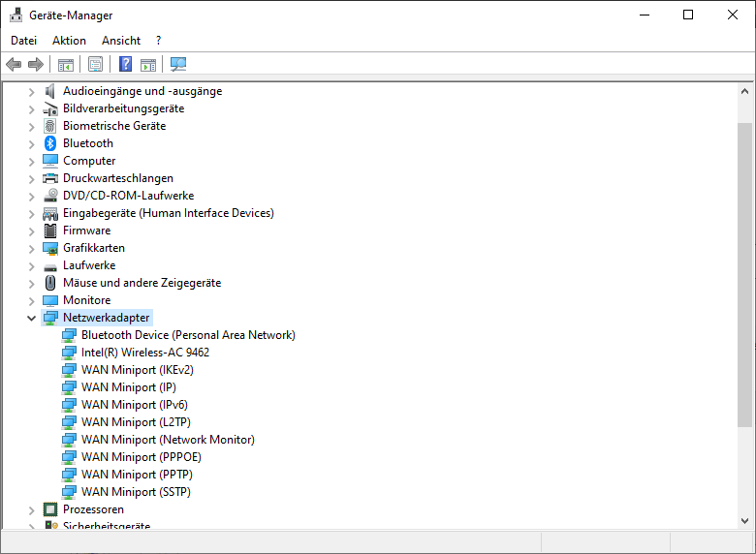Click the scrollbar up arrow

click(x=744, y=91)
